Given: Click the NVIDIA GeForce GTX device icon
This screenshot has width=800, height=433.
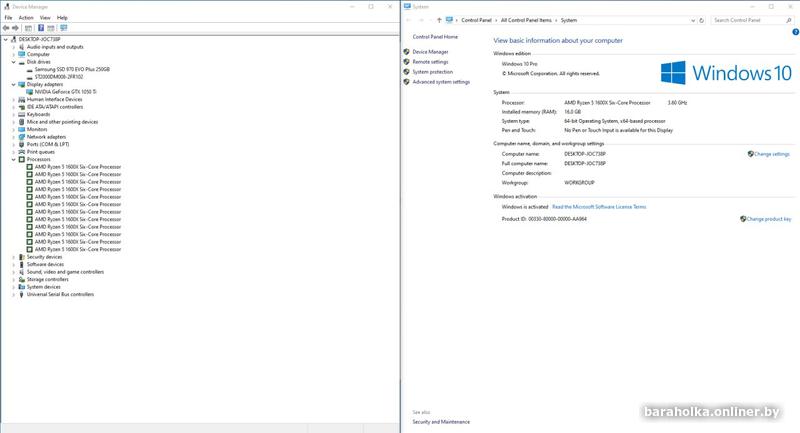Looking at the screenshot, I should coord(30,92).
